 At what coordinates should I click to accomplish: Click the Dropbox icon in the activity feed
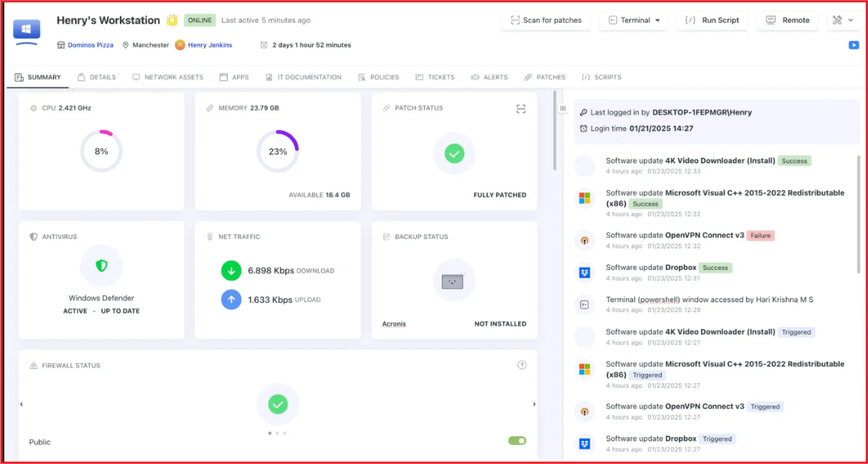tap(585, 273)
